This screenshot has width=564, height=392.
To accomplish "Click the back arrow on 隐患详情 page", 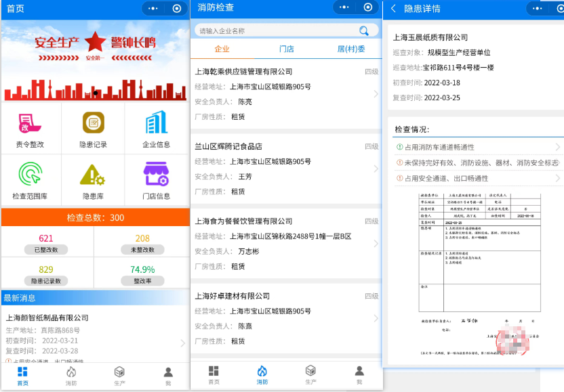I will pos(393,9).
